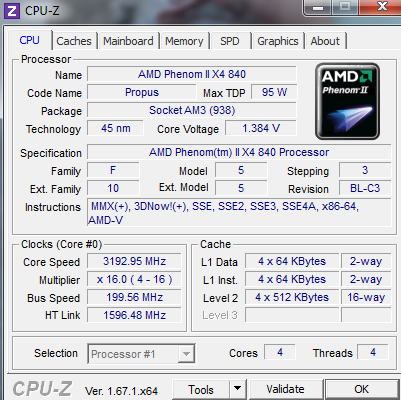Click the Core Voltage value 1.384 V
Screen dimensions: 401x400
(x=261, y=128)
